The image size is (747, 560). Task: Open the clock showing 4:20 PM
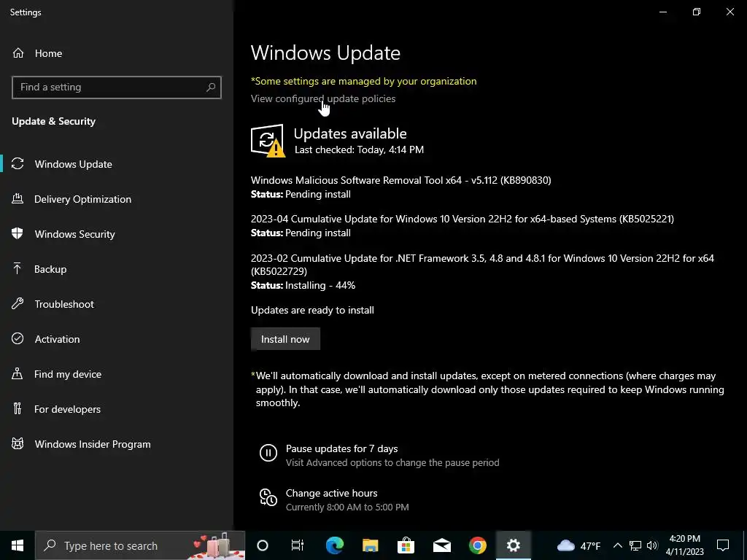pyautogui.click(x=684, y=545)
